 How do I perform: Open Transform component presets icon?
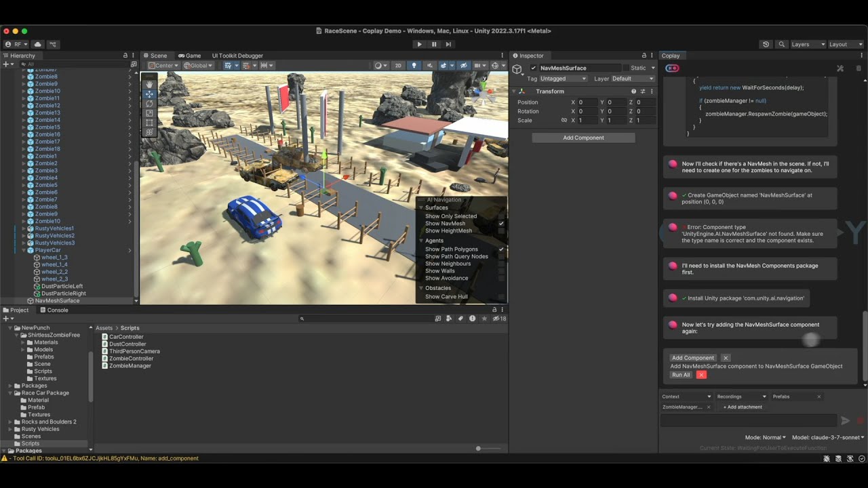pyautogui.click(x=643, y=91)
